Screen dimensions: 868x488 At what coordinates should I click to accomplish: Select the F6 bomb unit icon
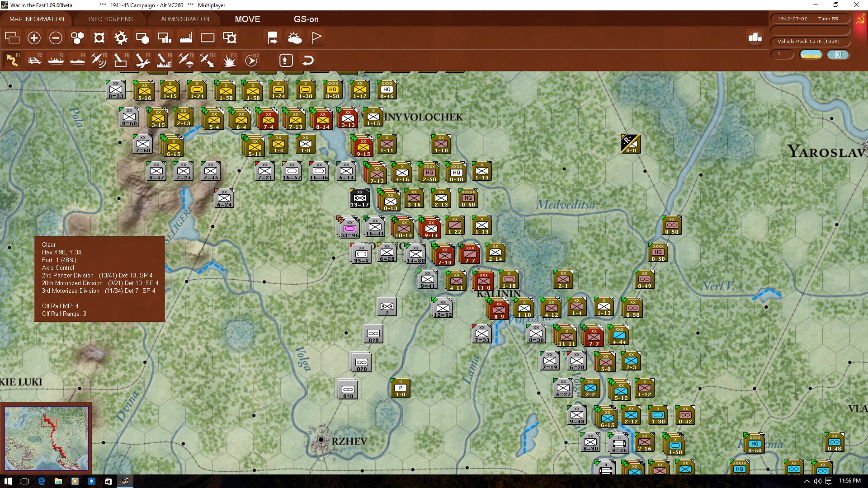point(121,60)
